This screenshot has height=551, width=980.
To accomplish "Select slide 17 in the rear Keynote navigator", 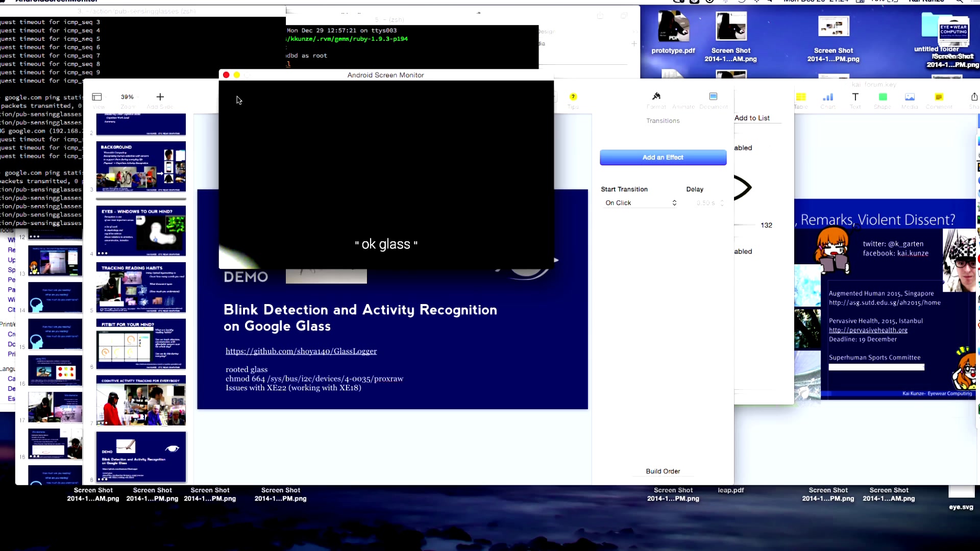I will click(55, 407).
